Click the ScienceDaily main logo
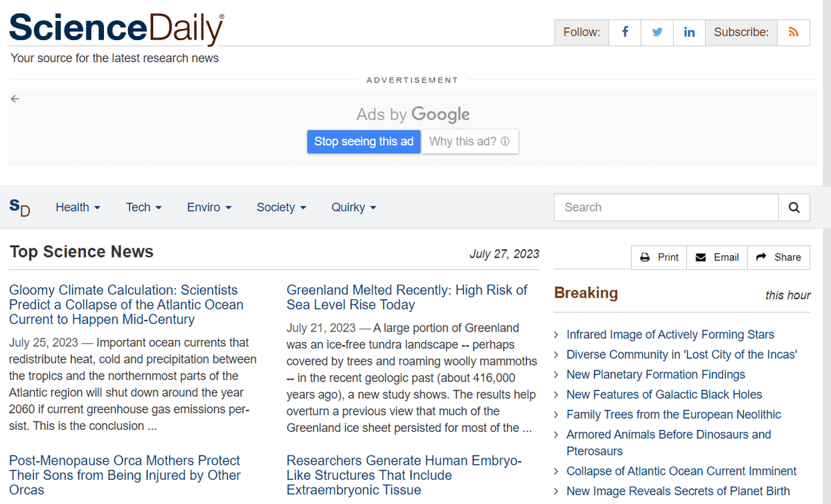The image size is (831, 504). pos(116,29)
